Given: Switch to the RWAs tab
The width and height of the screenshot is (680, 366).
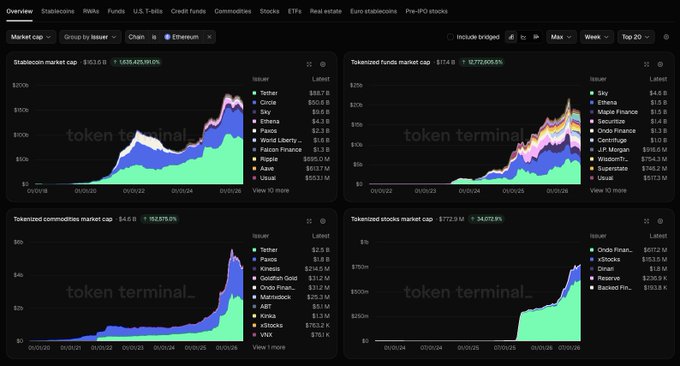Looking at the screenshot, I should pyautogui.click(x=91, y=11).
